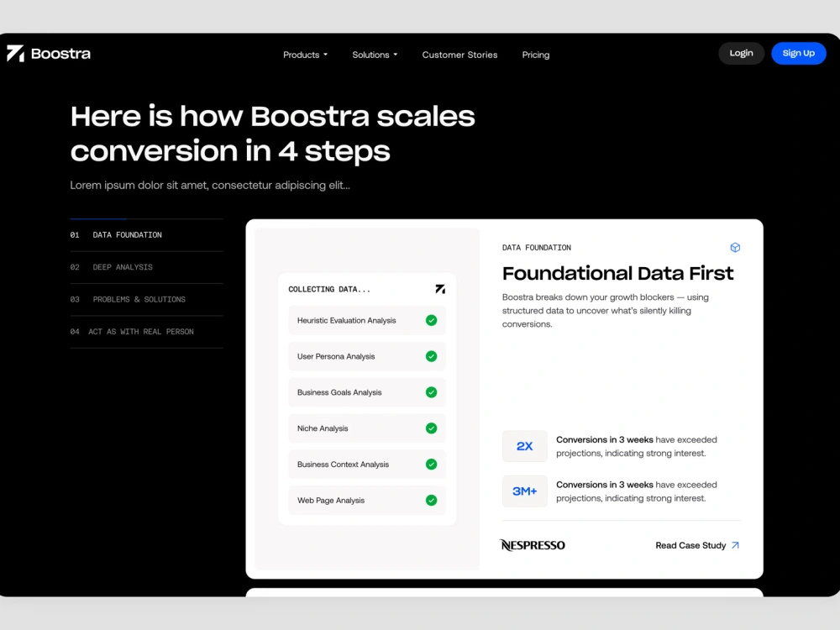Image resolution: width=840 pixels, height=630 pixels.
Task: Expand the Solutions dropdown menu
Action: coord(375,55)
